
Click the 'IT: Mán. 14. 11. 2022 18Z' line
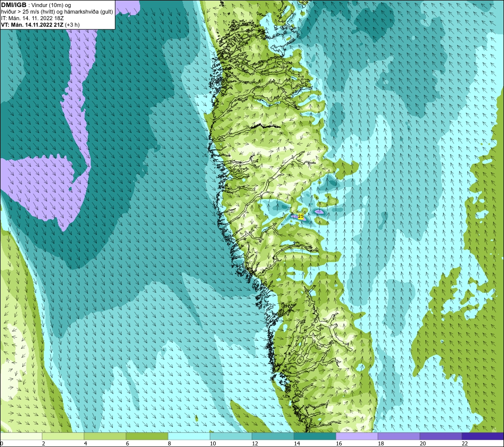coord(32,18)
